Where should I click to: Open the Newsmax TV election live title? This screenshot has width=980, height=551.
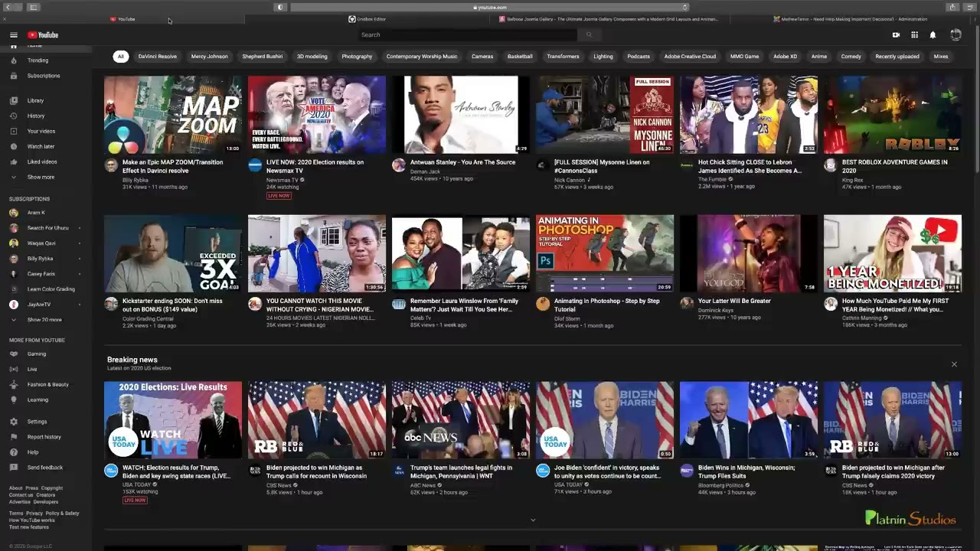tap(315, 166)
